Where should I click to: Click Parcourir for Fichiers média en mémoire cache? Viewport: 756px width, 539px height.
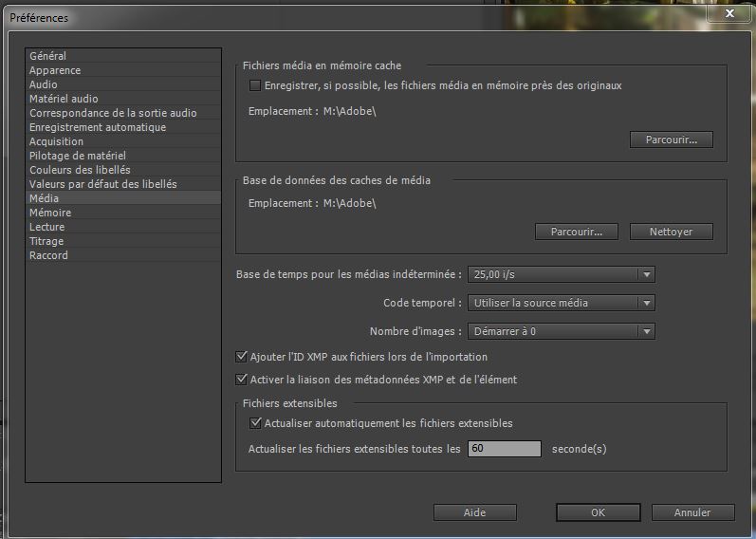[x=672, y=139]
